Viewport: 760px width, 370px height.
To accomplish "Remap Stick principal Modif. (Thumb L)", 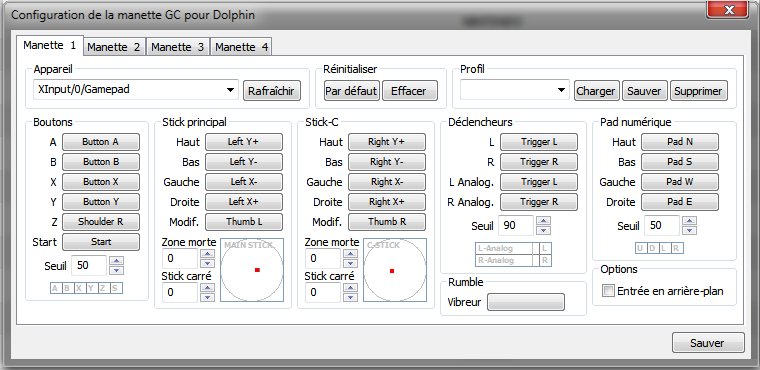I will (x=244, y=222).
